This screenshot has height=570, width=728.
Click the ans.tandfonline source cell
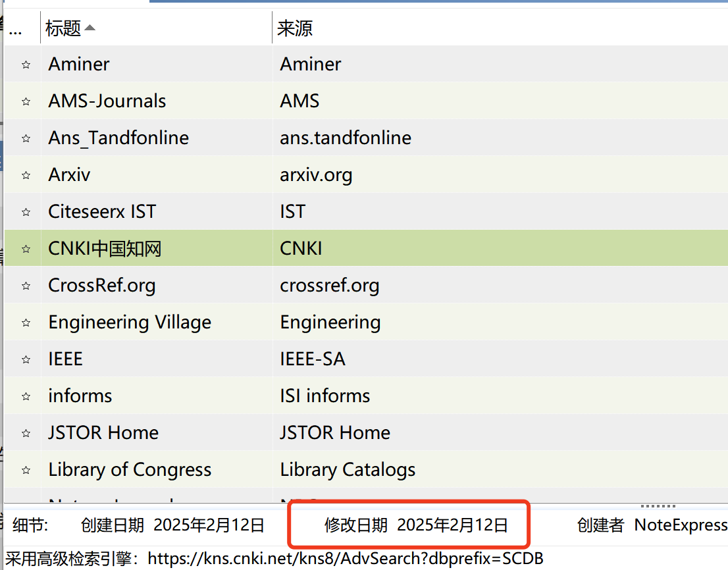click(500, 138)
